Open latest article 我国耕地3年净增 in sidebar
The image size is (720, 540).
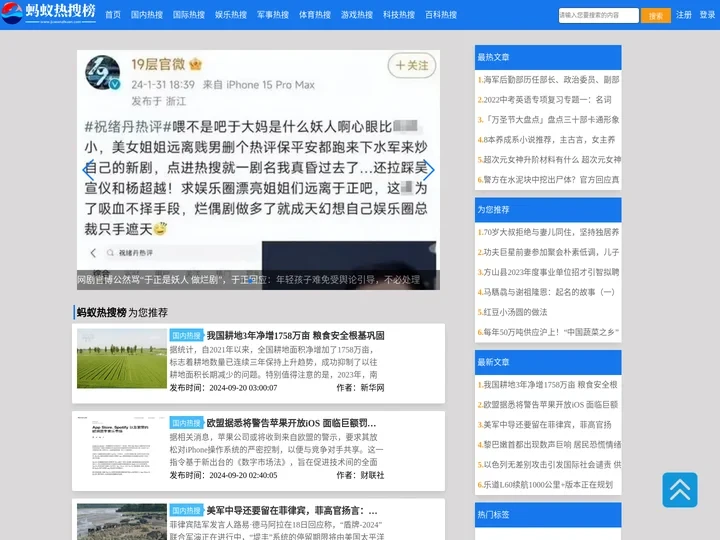point(547,385)
